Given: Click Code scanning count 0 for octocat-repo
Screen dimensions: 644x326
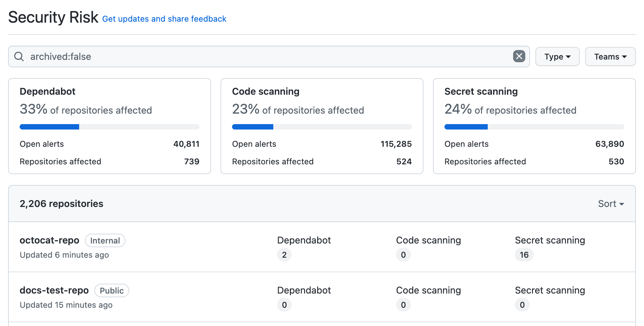Looking at the screenshot, I should [403, 255].
